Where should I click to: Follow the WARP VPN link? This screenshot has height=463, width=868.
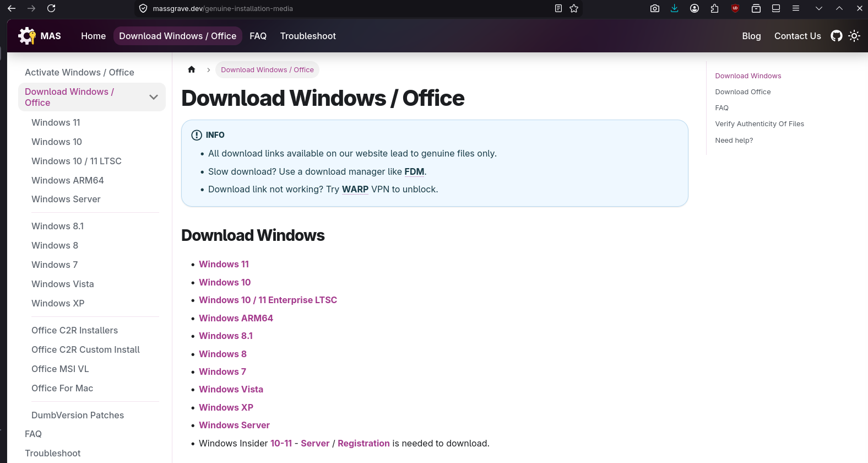pyautogui.click(x=355, y=189)
